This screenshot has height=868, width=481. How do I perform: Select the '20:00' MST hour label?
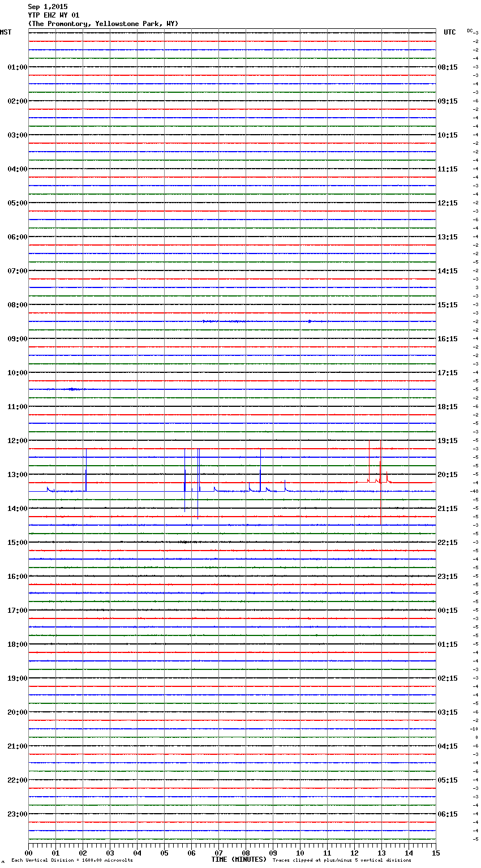point(18,712)
